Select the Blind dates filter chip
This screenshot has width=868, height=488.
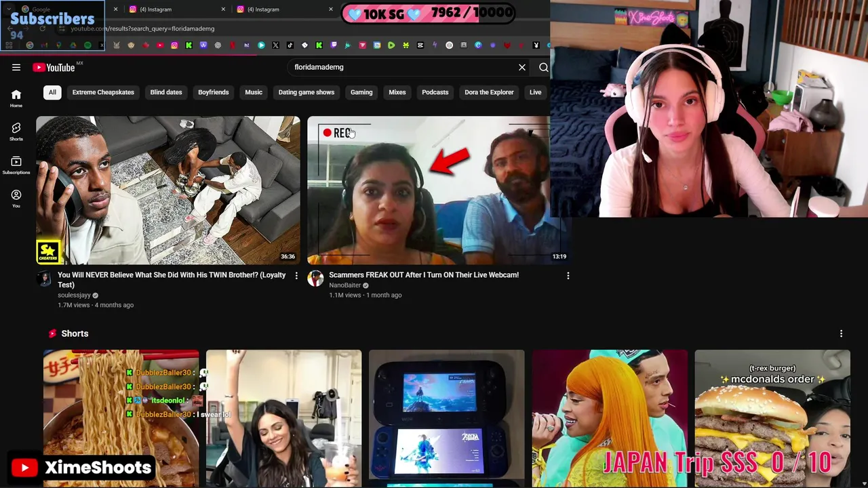[166, 92]
